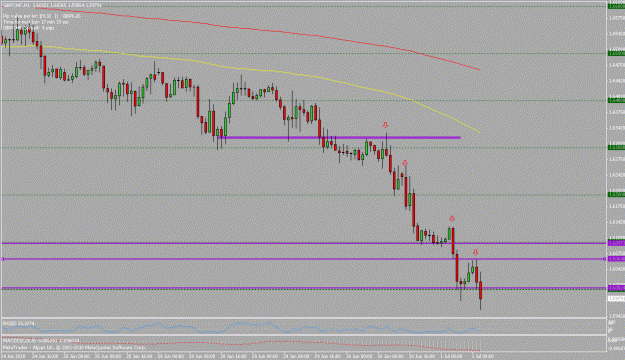The width and height of the screenshot is (625, 360).
Task: Select the lowest purple horizontal line
Action: click(x=304, y=287)
